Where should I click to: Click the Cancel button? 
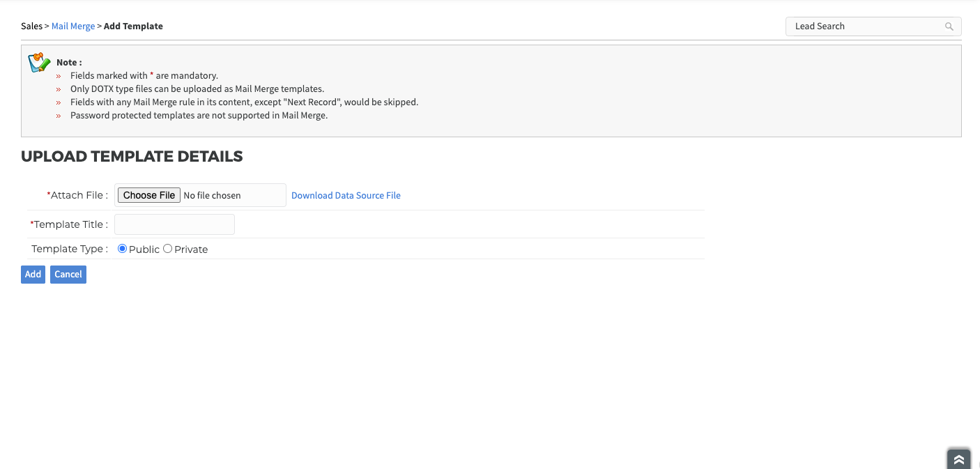pyautogui.click(x=68, y=274)
